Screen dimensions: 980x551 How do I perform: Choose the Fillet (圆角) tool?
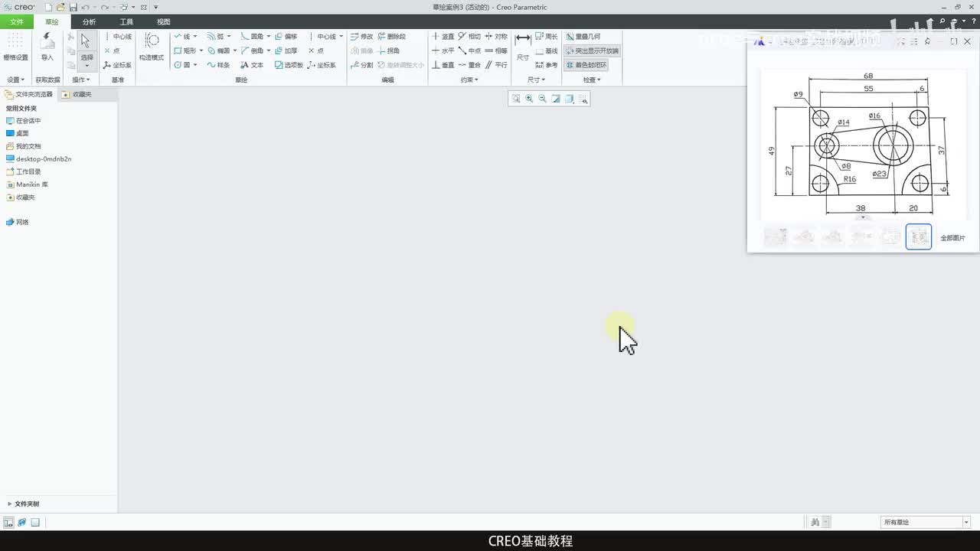[x=252, y=37]
